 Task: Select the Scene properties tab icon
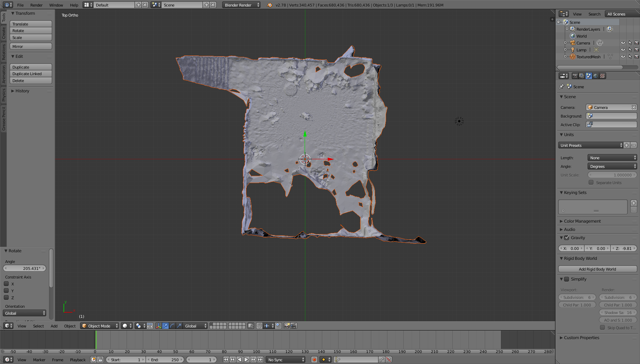589,76
